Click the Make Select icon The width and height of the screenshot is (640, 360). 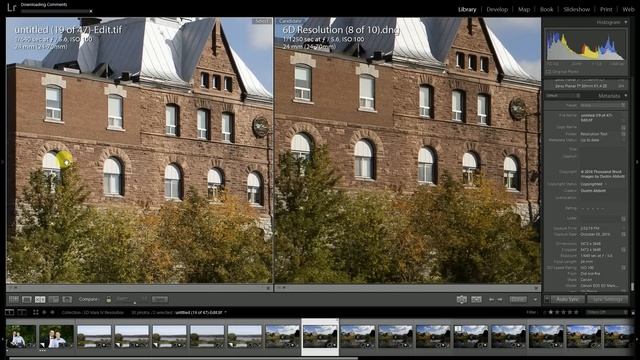(x=476, y=299)
